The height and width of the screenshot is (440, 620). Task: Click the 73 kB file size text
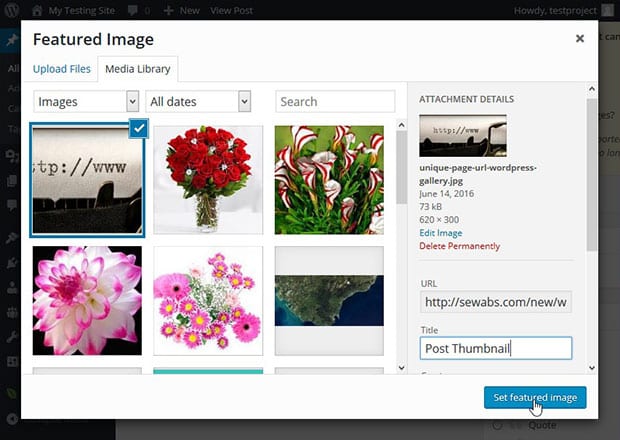click(430, 206)
